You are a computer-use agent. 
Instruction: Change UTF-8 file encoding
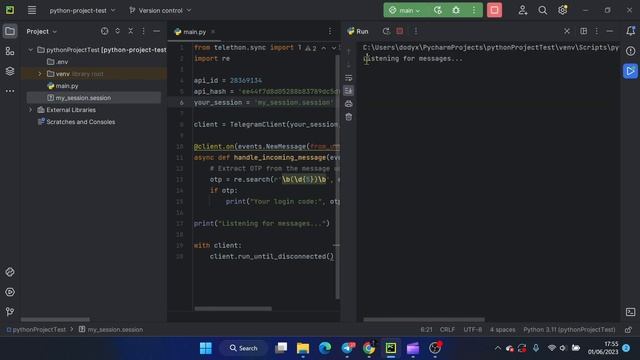click(473, 330)
